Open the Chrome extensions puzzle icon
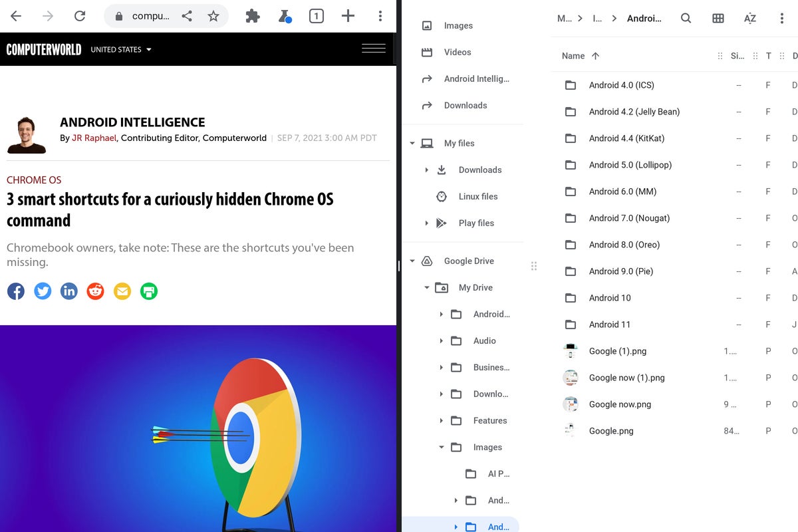This screenshot has height=532, width=798. (x=253, y=16)
